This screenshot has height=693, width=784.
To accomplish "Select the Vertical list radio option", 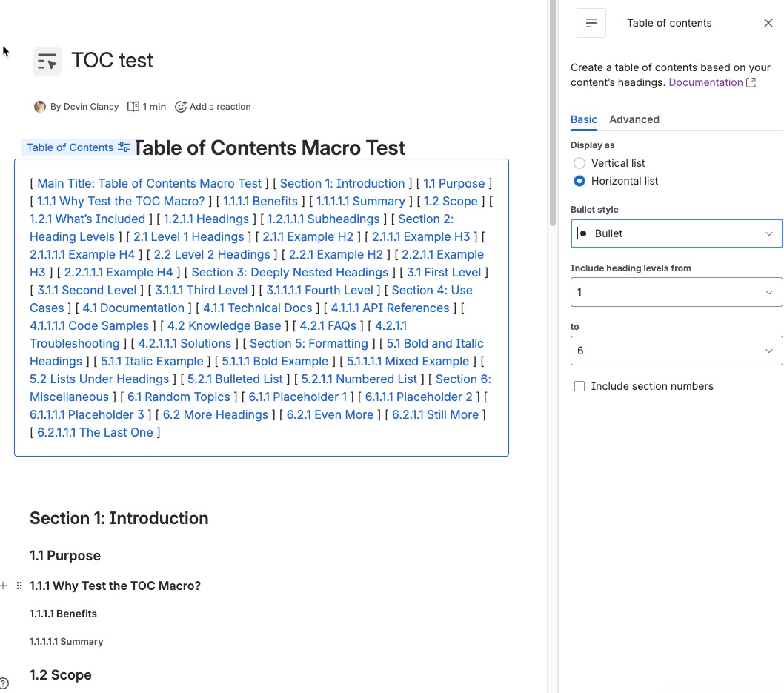I will click(x=579, y=163).
